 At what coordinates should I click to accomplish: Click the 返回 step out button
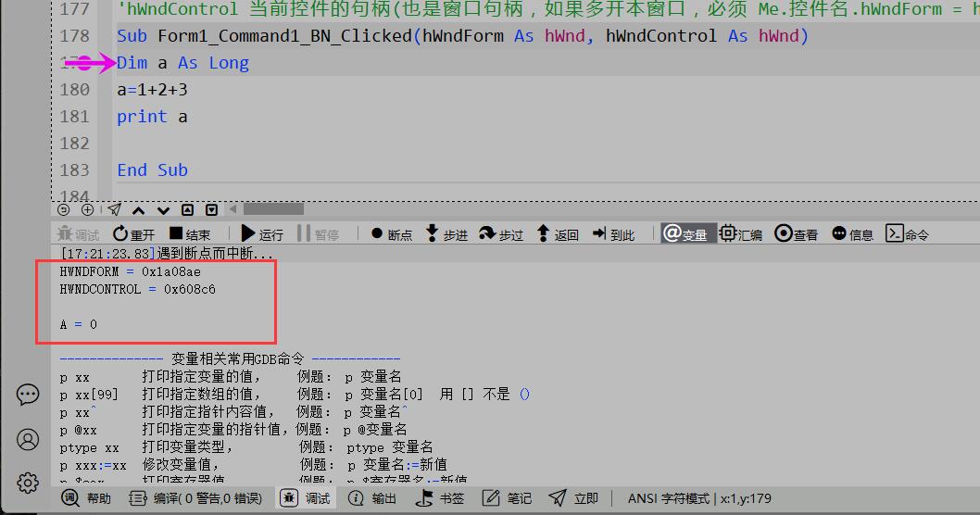[557, 234]
